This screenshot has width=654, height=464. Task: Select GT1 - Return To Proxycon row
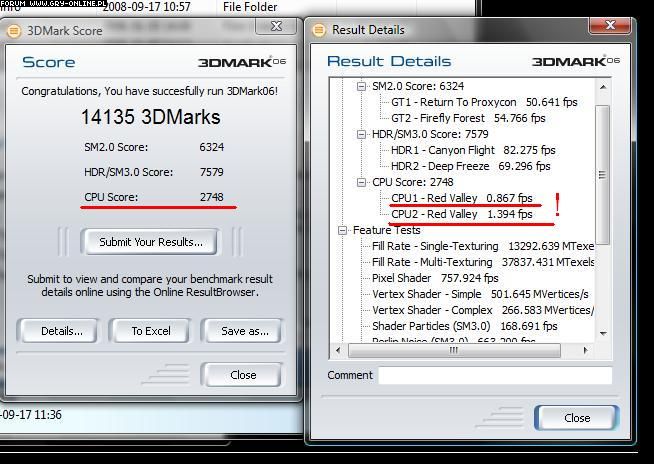(x=484, y=102)
